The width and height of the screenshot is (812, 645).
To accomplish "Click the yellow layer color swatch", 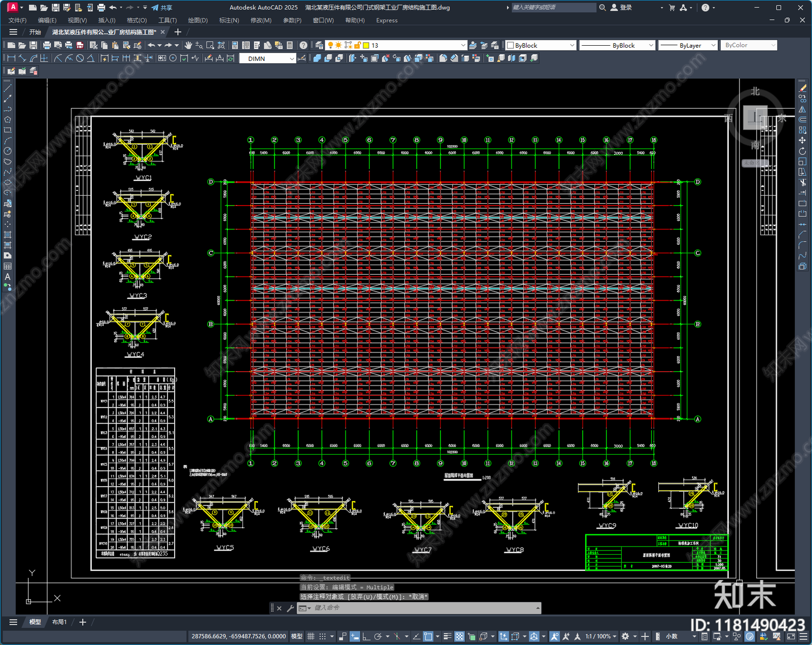I will point(366,45).
